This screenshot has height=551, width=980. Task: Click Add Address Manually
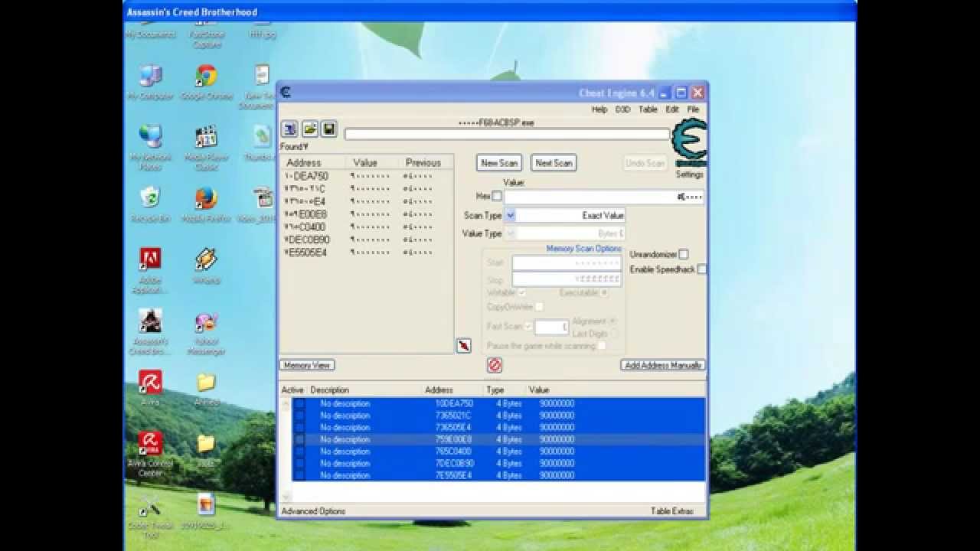(663, 365)
